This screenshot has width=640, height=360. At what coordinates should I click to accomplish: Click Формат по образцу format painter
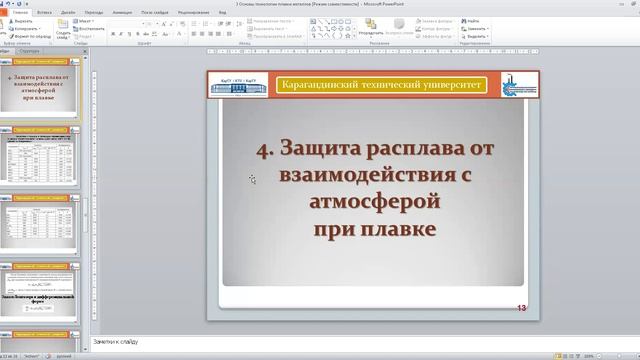[30, 37]
